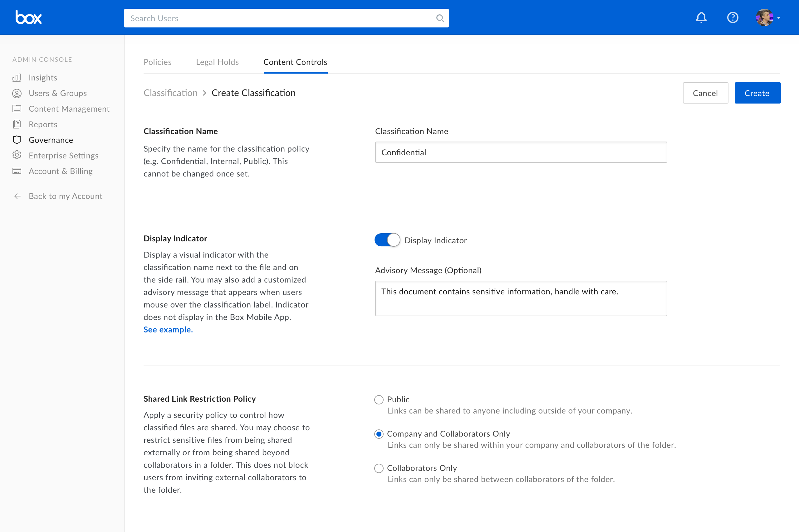Click the search magnifier icon

coord(440,18)
